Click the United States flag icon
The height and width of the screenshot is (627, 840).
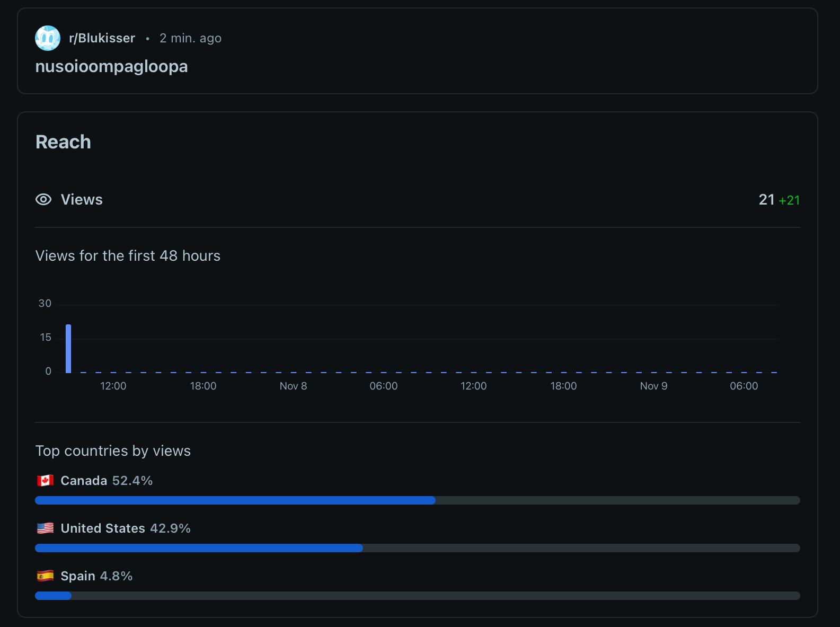pyautogui.click(x=46, y=528)
